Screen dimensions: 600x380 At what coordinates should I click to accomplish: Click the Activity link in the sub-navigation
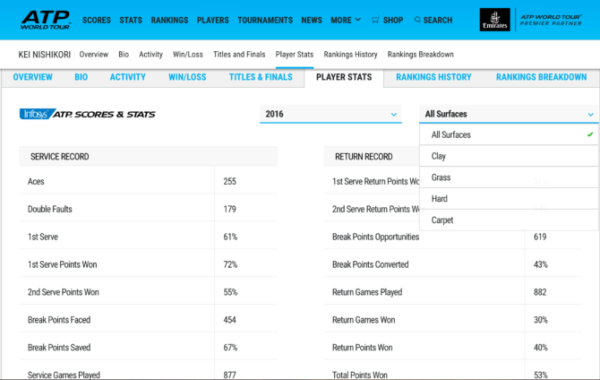pos(151,54)
